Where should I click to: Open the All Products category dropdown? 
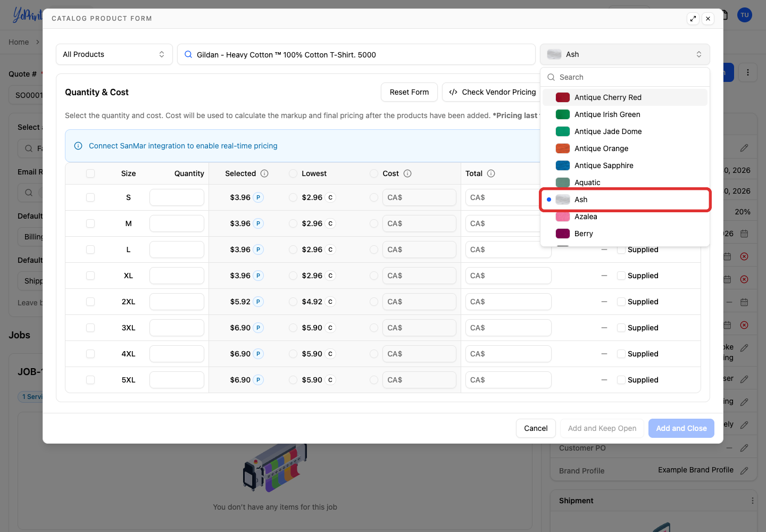[114, 54]
